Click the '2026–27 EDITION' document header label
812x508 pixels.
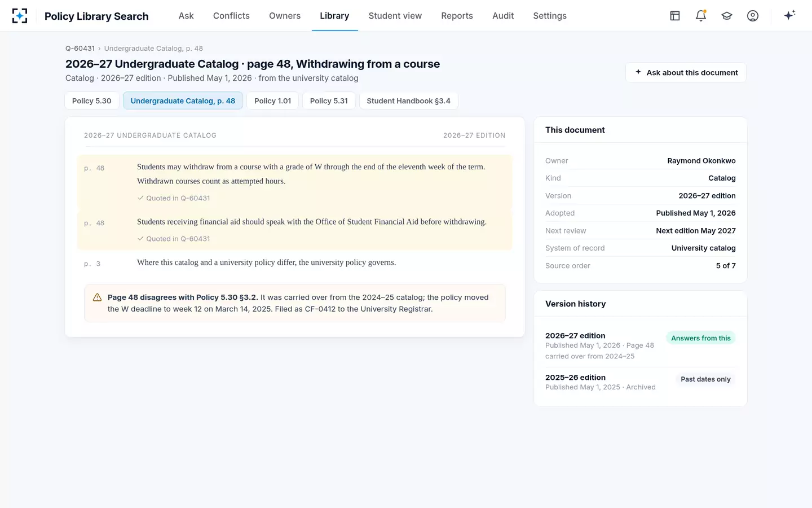coord(474,135)
